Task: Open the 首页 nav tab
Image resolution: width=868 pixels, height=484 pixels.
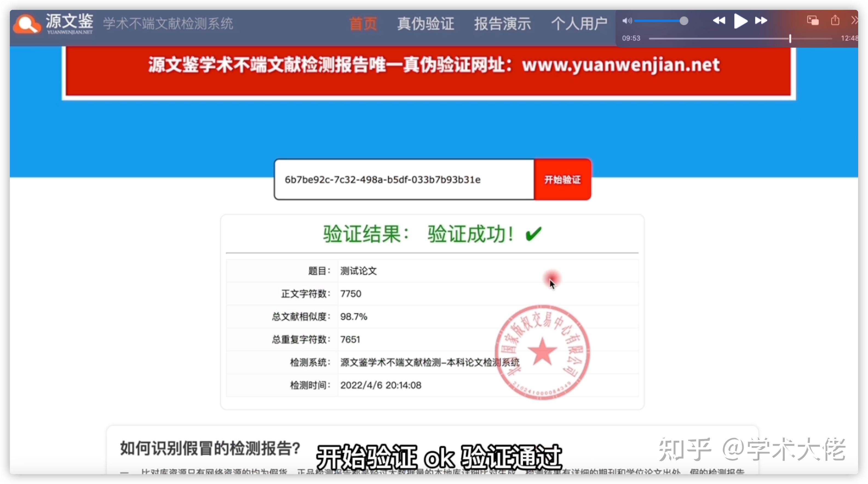Action: tap(363, 24)
